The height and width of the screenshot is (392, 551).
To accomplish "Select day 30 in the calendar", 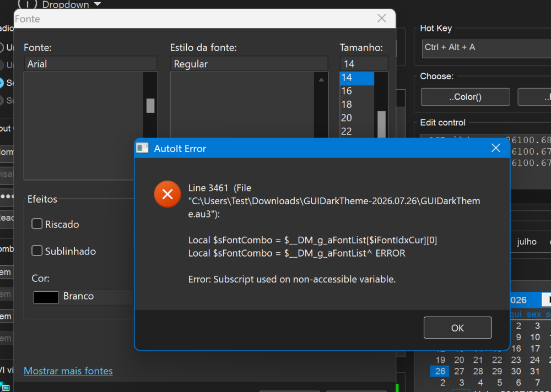I will (x=516, y=371).
